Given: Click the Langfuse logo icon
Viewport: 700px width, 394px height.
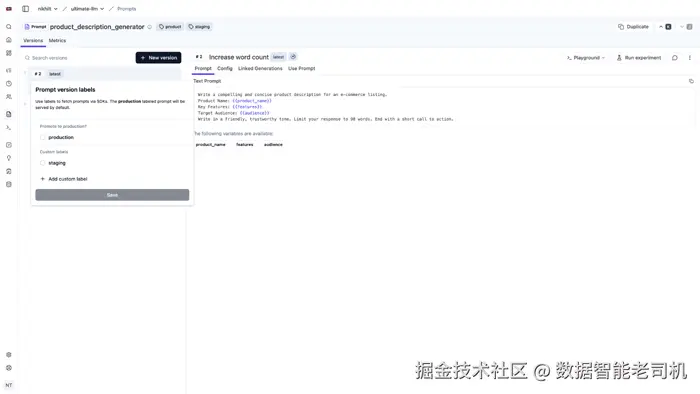Looking at the screenshot, I should tap(8, 8).
